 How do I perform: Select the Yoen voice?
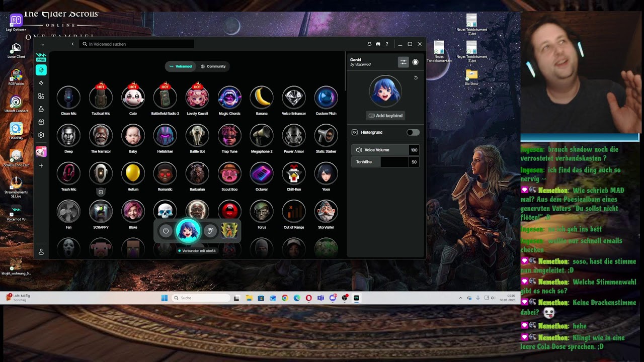[x=326, y=173]
